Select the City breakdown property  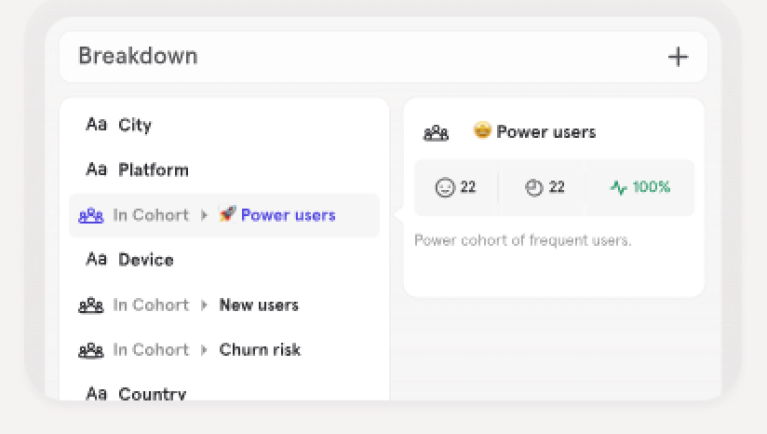coord(135,125)
